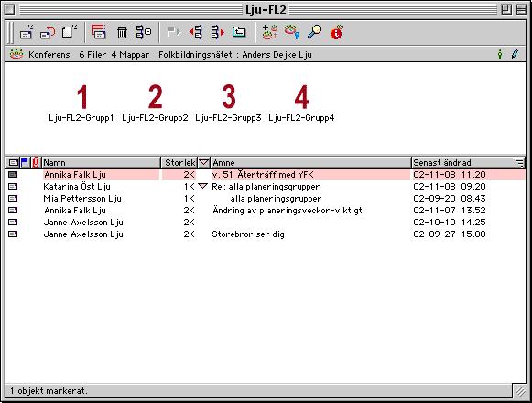Open the Lju-FL2-Grupp2 conference
This screenshot has width=532, height=403.
155,103
